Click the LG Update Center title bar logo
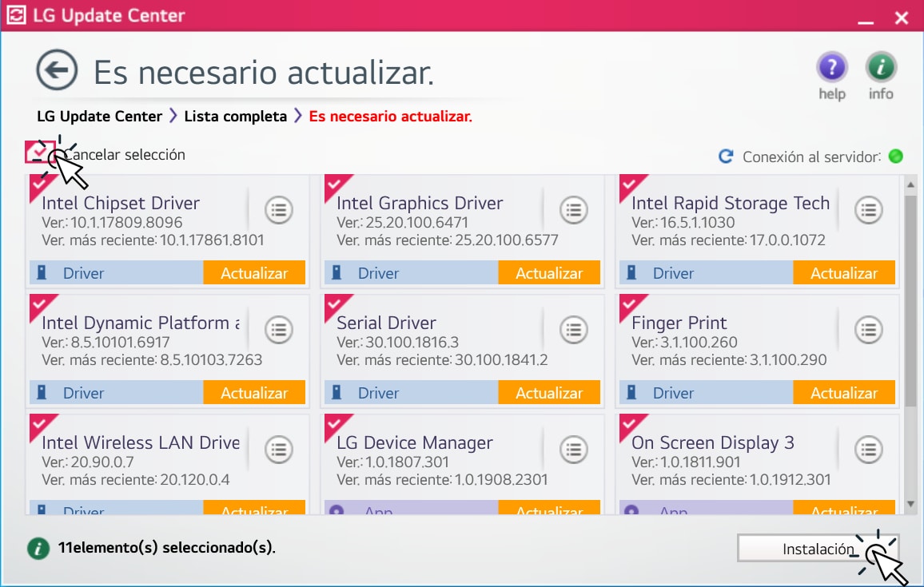924x587 pixels. (x=16, y=14)
